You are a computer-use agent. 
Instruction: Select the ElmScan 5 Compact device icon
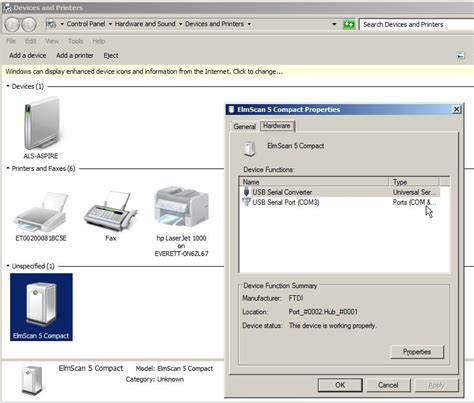41,303
